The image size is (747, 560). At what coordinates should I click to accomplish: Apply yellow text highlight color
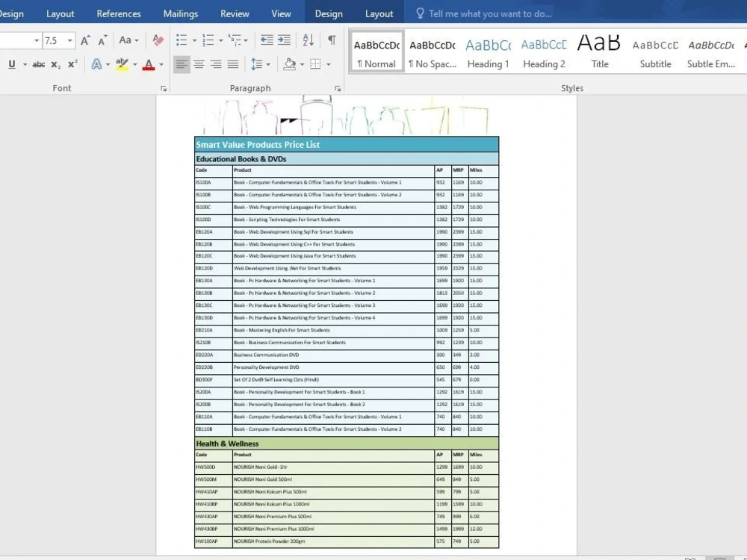(122, 64)
